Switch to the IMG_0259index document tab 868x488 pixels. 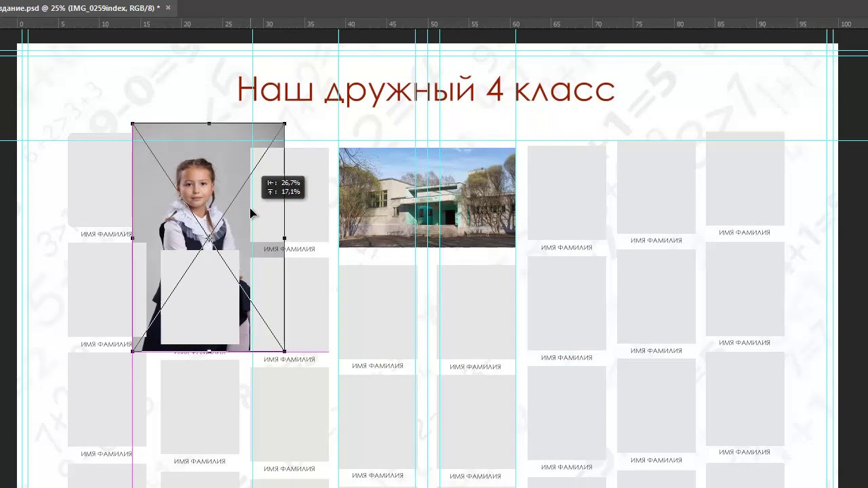[x=81, y=7]
